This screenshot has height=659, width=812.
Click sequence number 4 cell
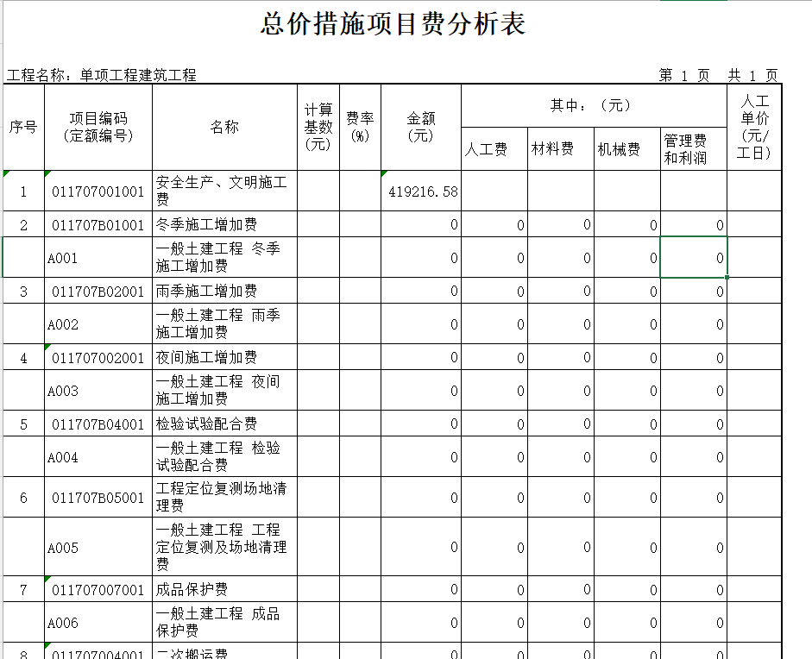click(24, 357)
